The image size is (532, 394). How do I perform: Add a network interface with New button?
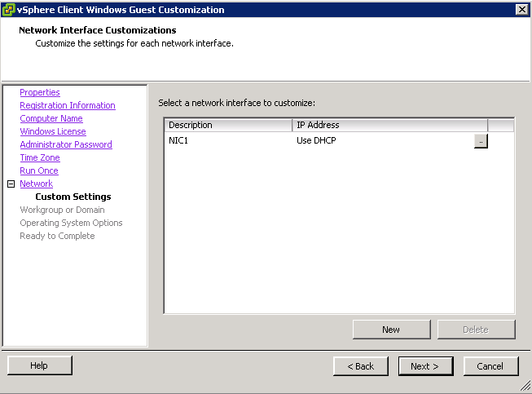click(x=392, y=330)
